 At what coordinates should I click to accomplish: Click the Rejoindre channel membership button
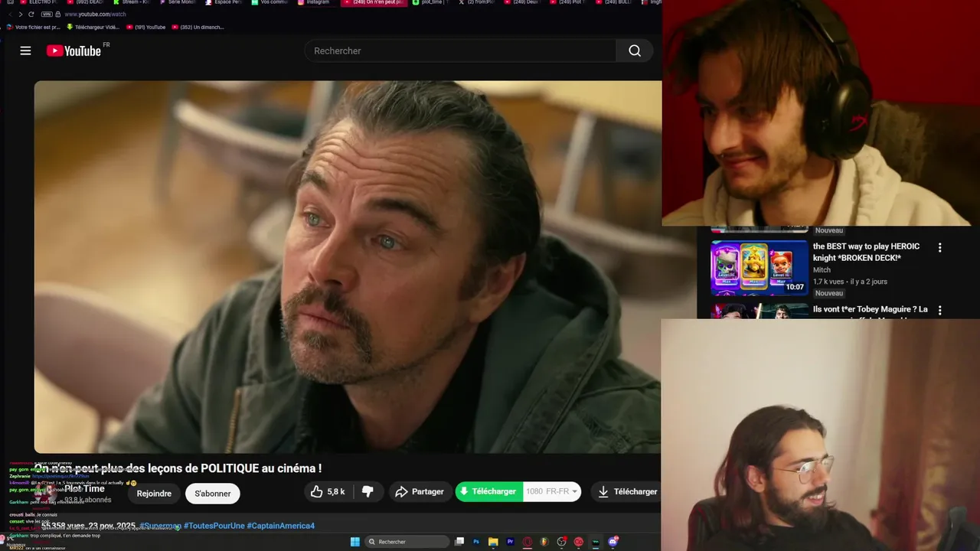click(x=154, y=494)
